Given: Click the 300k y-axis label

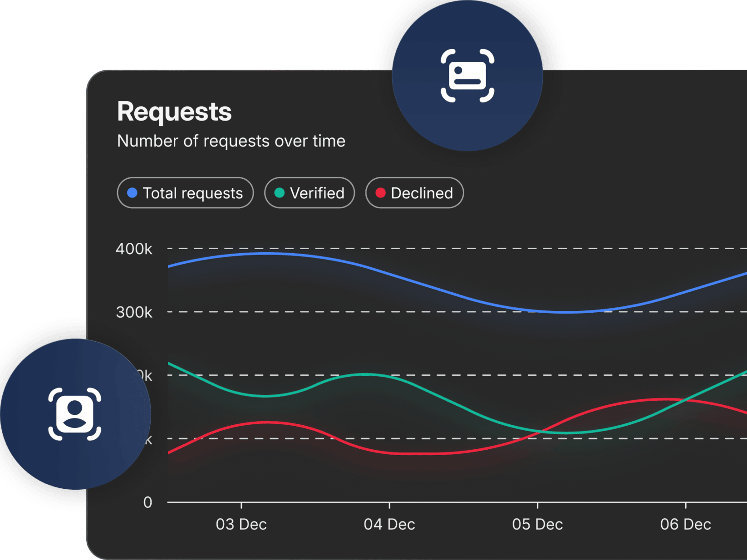Looking at the screenshot, I should pyautogui.click(x=134, y=312).
